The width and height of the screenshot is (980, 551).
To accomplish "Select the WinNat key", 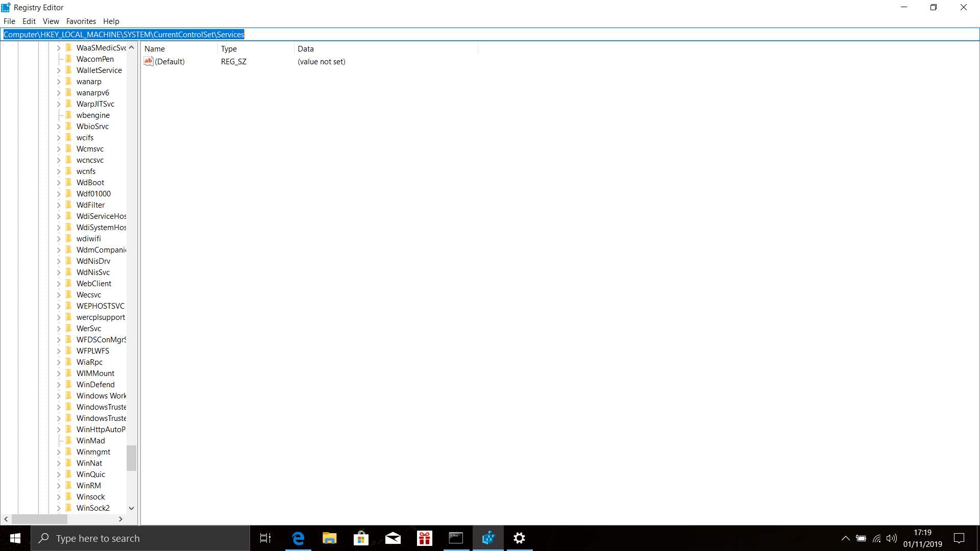I will tap(89, 463).
